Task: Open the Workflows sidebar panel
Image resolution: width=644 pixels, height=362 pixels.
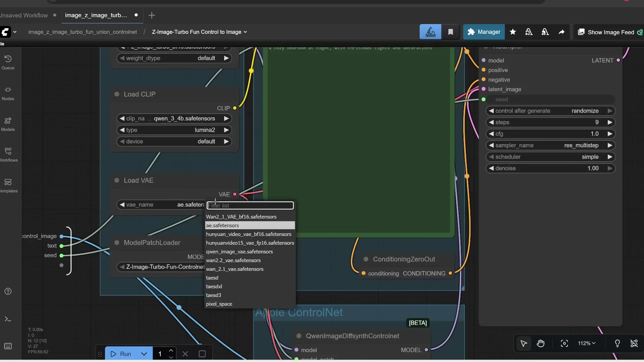Action: pos(8,154)
